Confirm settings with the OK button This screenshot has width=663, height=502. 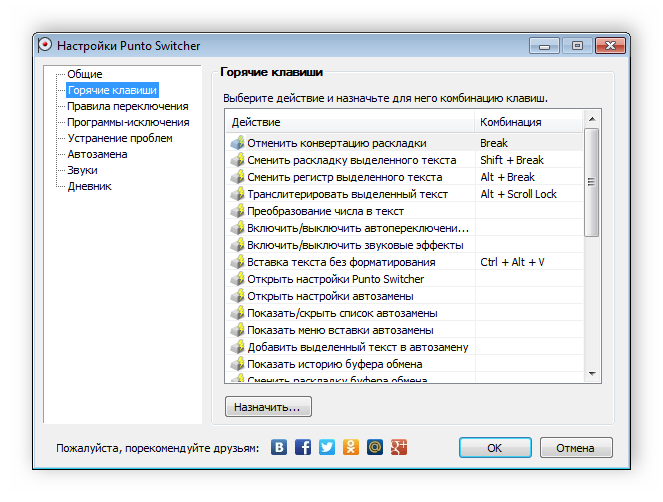[495, 447]
